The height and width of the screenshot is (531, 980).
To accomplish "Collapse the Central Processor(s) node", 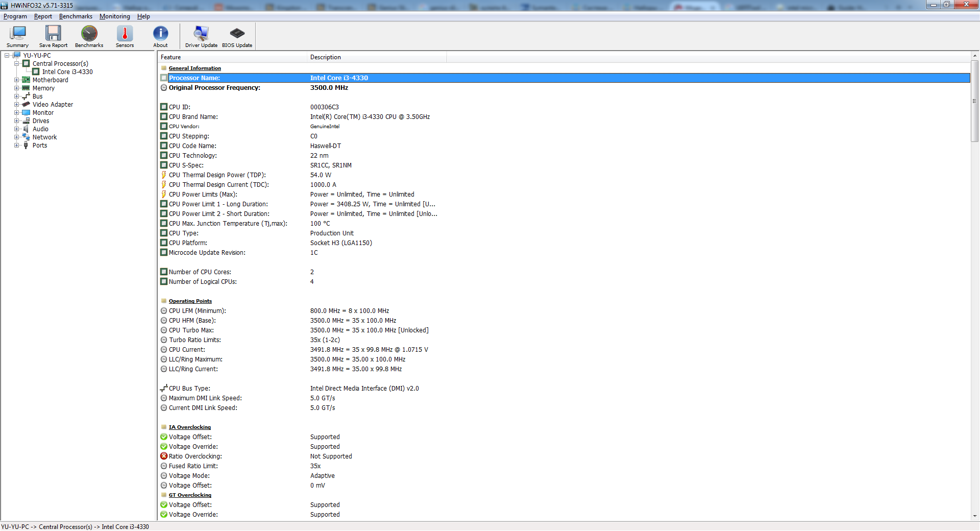I will pos(17,63).
